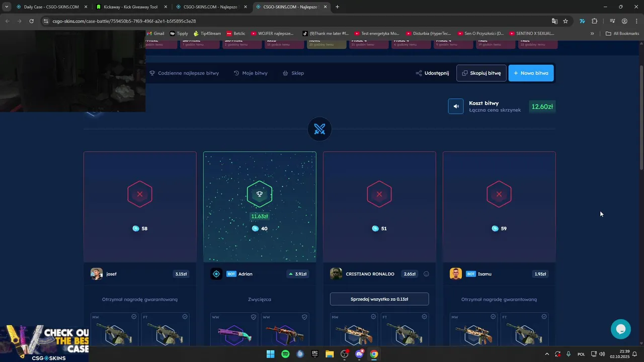Image resolution: width=644 pixels, height=362 pixels.
Task: Click Isamu's bot avatar
Action: (x=456, y=274)
